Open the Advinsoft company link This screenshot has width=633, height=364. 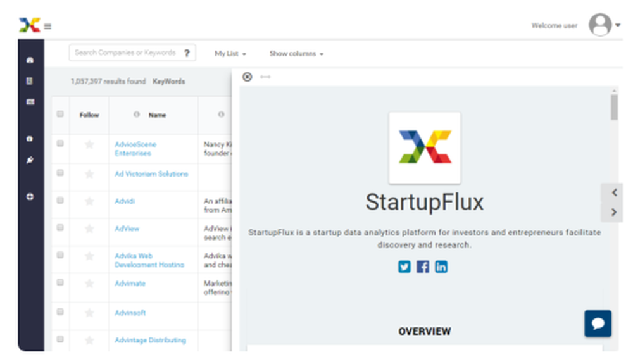point(130,313)
